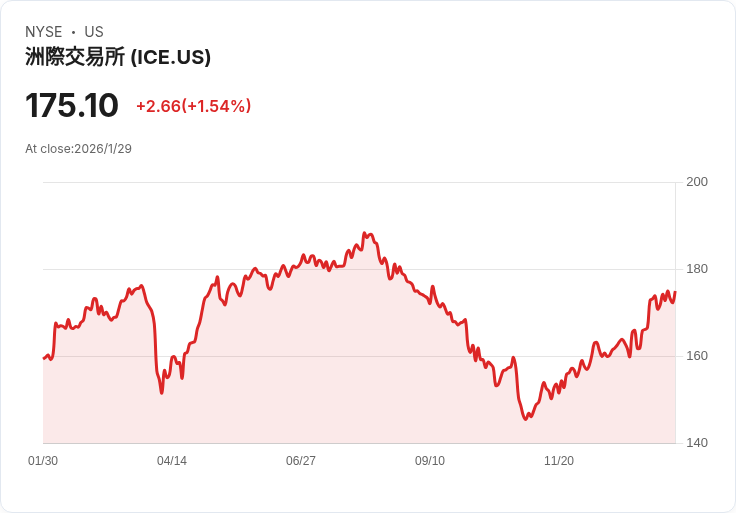Click the rightmost end of the price line

(675, 293)
